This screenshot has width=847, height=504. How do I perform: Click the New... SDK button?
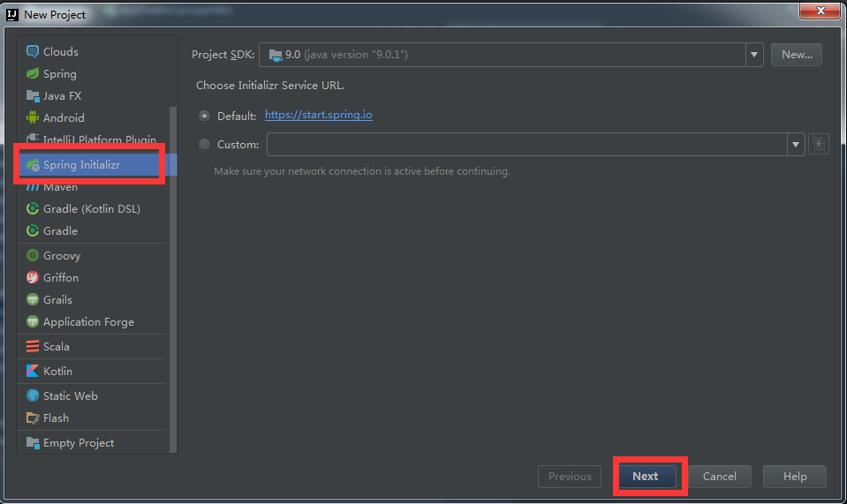tap(797, 55)
